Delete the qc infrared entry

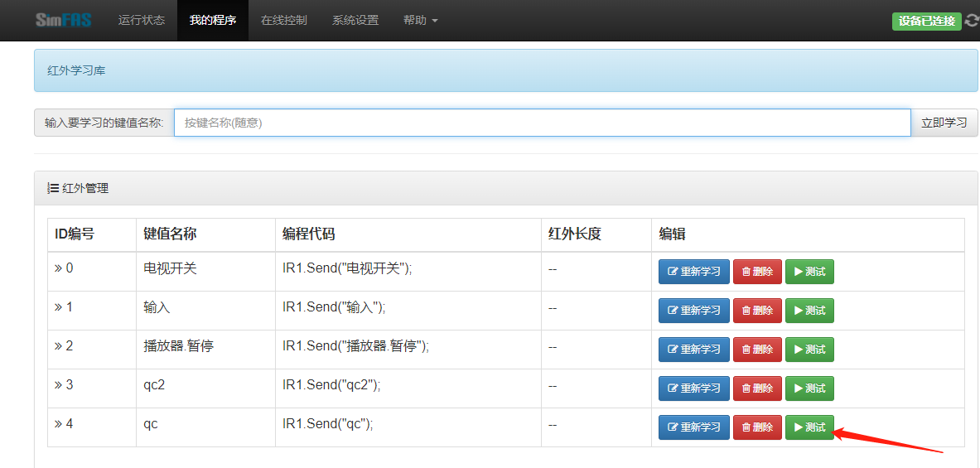(757, 427)
